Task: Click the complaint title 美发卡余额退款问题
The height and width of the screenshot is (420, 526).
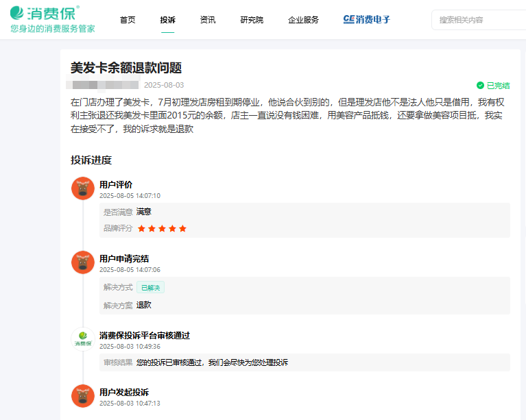Action: pos(126,68)
